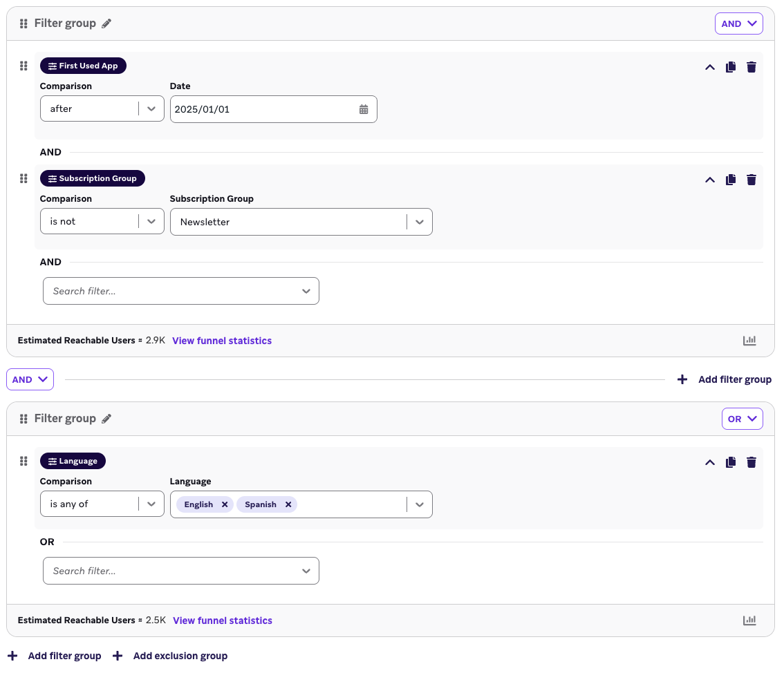Collapse the Subscription Group filter
784x673 pixels.
coord(709,180)
